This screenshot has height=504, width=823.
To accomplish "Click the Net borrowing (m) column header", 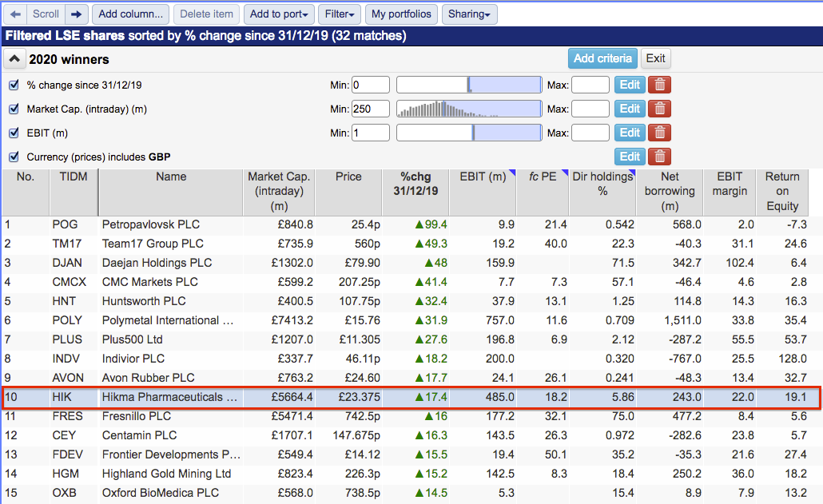I will click(x=670, y=192).
